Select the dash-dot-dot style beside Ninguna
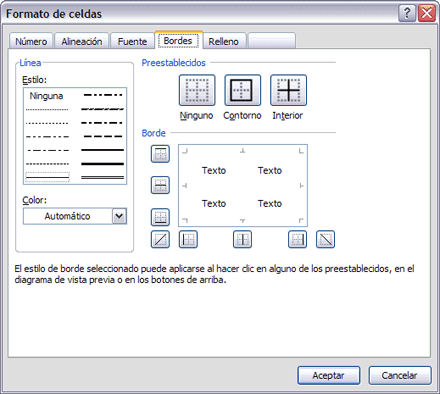The image size is (440, 394). (x=103, y=95)
